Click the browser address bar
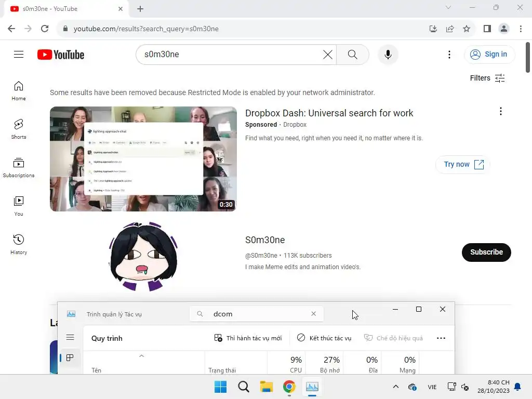Screen dimensions: 532x399 [244, 29]
